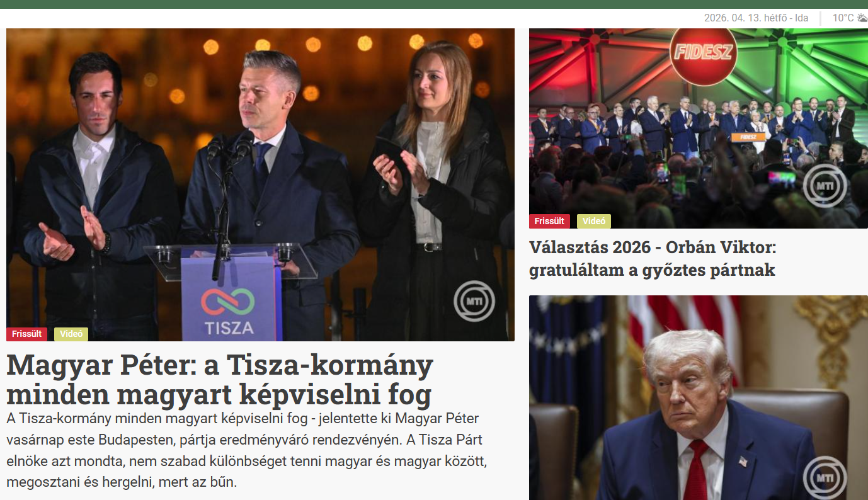Click the MTI watermark on the red-tie man photo
This screenshot has width=868, height=500.
click(x=824, y=477)
